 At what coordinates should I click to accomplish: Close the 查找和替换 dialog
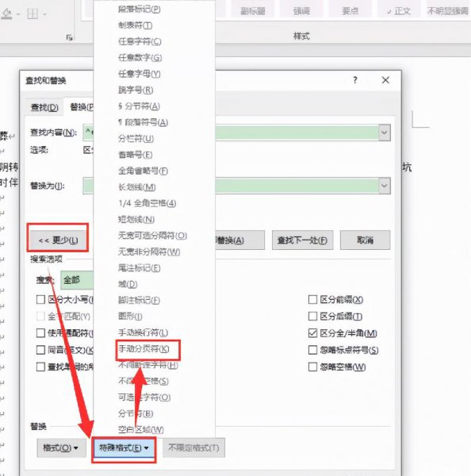(385, 80)
